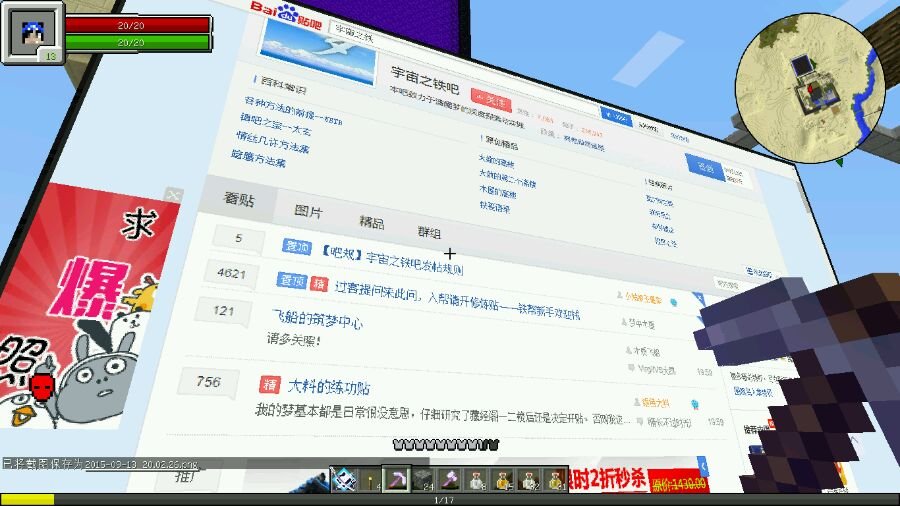Select the cobblestone stack of 24
The height and width of the screenshot is (506, 900).
click(423, 480)
